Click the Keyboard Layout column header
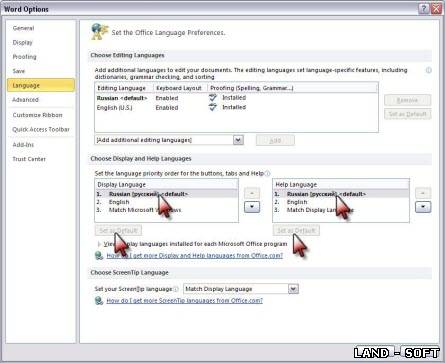445x363 pixels. (180, 88)
